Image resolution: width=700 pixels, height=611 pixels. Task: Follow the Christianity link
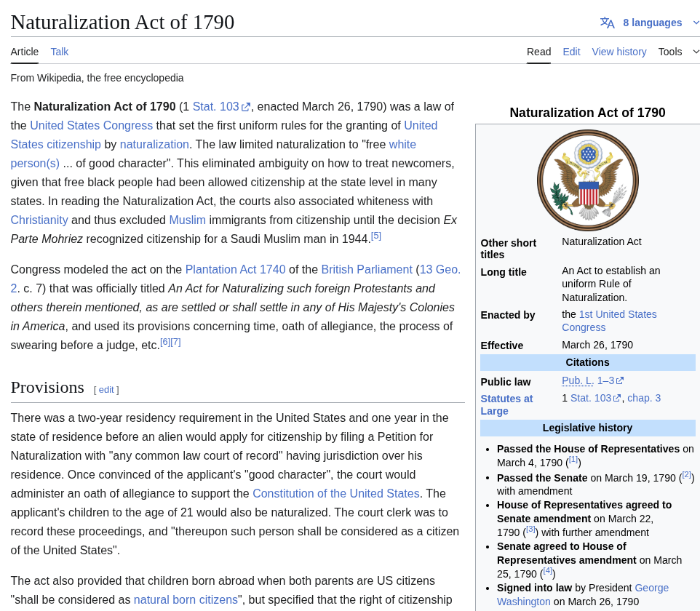tap(39, 220)
